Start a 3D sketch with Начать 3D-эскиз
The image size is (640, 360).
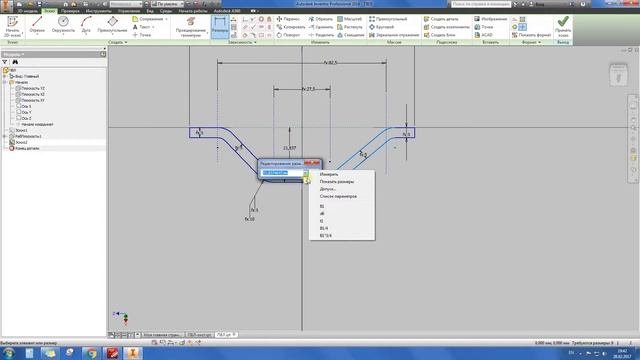12,27
